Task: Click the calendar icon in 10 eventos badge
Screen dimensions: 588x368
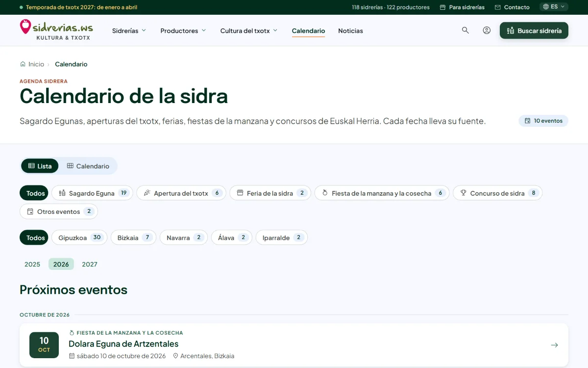Action: [528, 121]
